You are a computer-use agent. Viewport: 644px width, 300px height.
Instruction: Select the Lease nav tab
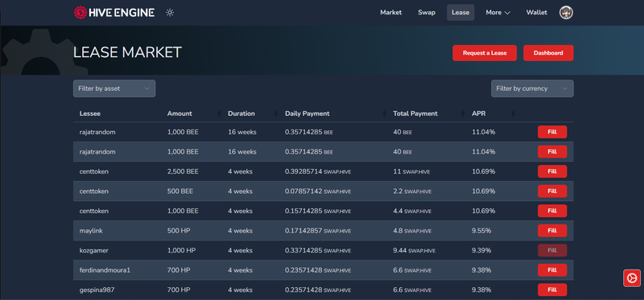tap(460, 13)
